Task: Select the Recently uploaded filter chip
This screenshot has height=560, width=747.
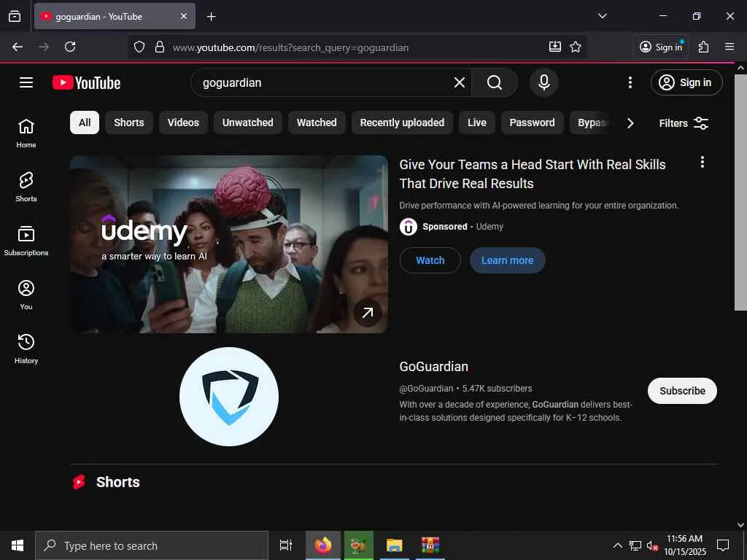Action: pos(402,122)
